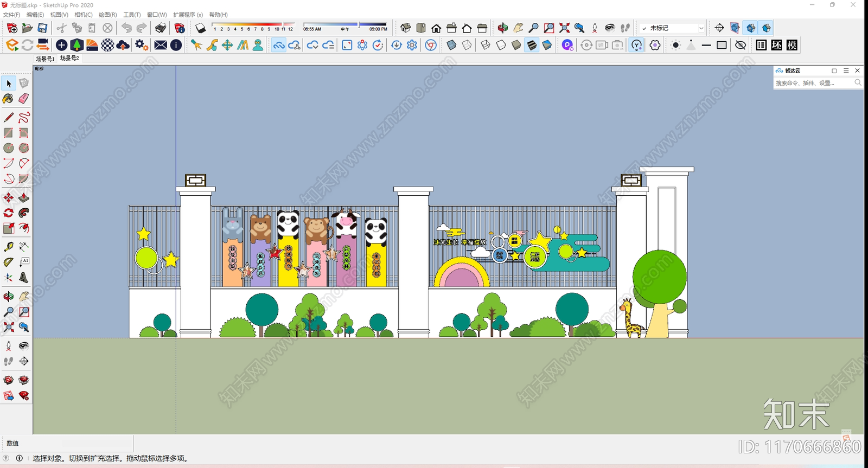
Task: Toggle the Back Edges style
Action: (467, 45)
